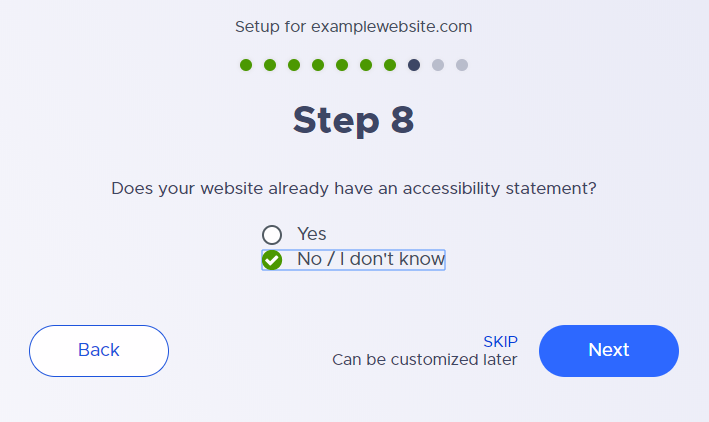The width and height of the screenshot is (709, 422).
Task: Click the second green progress dot
Action: (x=270, y=65)
